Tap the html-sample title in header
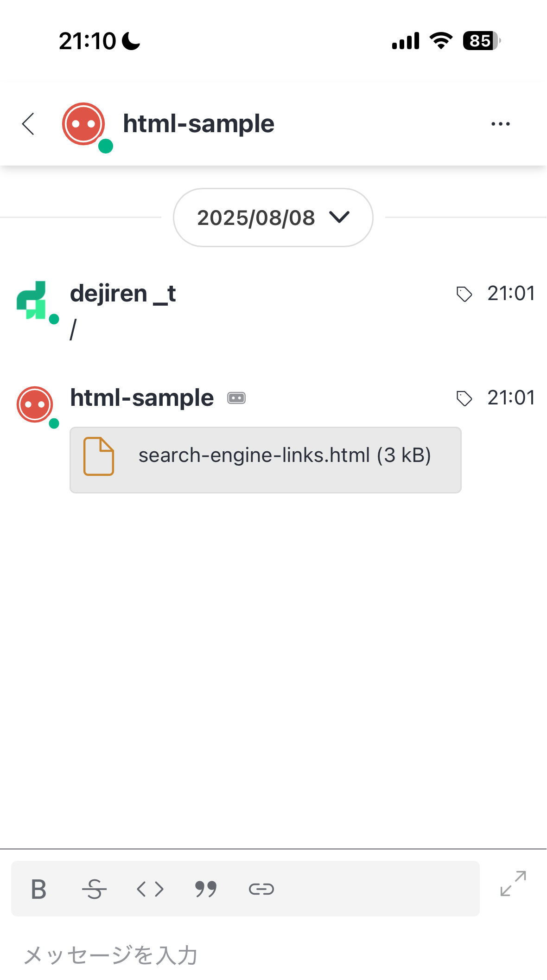 tap(198, 124)
